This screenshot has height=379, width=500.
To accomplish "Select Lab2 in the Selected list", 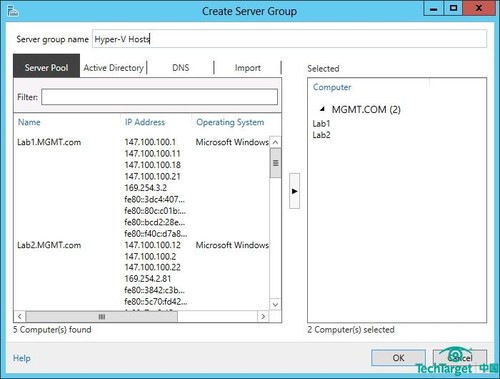I will [x=321, y=135].
